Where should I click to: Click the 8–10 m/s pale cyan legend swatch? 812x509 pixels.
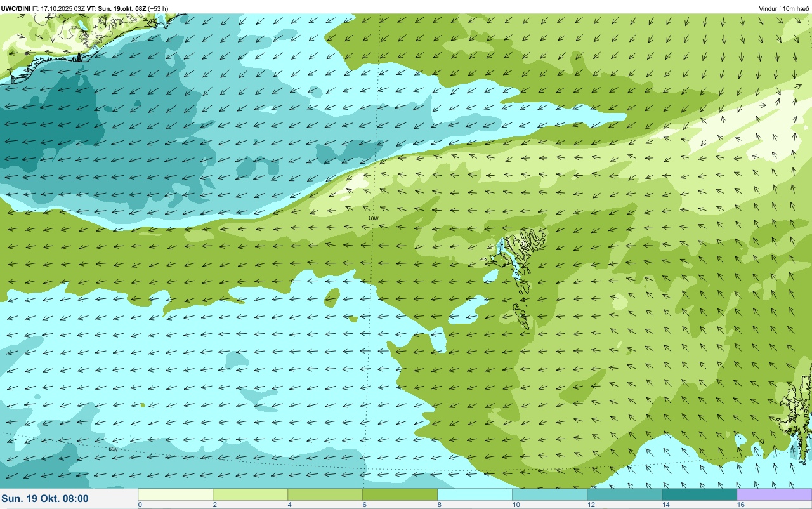(x=475, y=494)
